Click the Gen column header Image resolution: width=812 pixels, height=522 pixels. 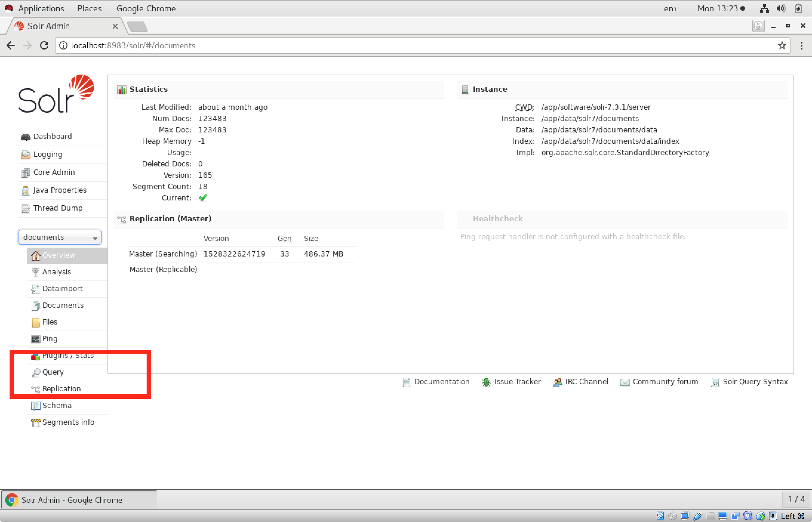click(x=284, y=238)
